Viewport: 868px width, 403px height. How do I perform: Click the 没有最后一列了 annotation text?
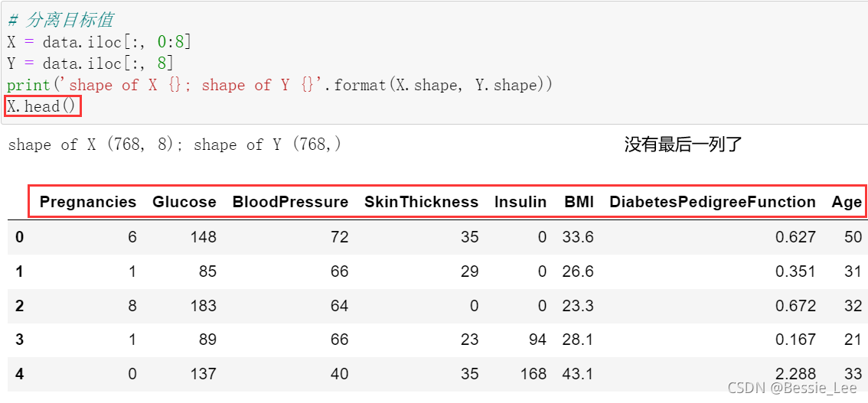(x=683, y=145)
